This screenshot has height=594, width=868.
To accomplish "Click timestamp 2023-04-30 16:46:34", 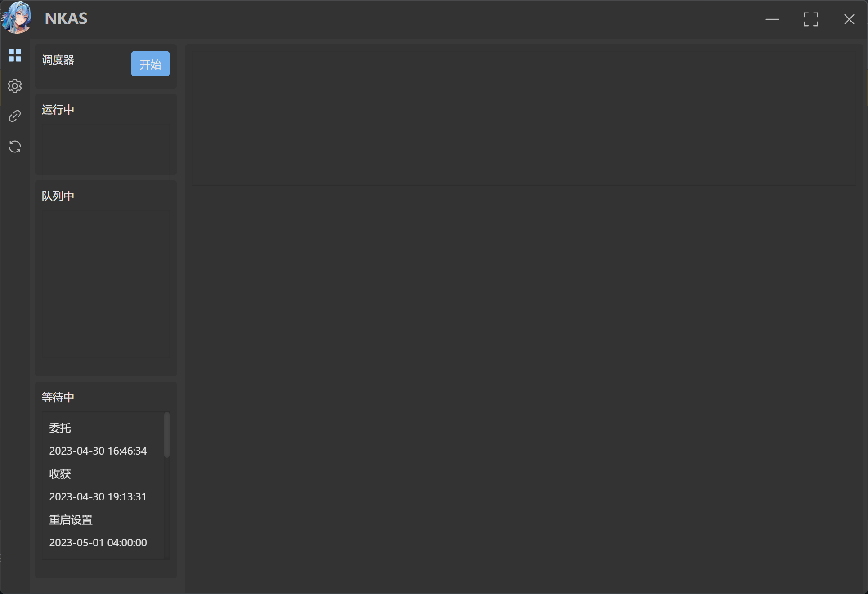I will click(x=98, y=451).
